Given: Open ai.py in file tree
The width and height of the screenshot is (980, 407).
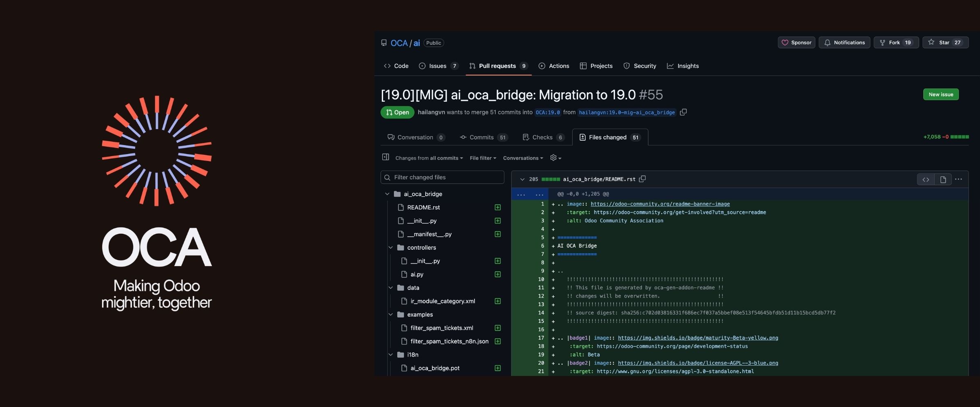Looking at the screenshot, I should (x=417, y=275).
